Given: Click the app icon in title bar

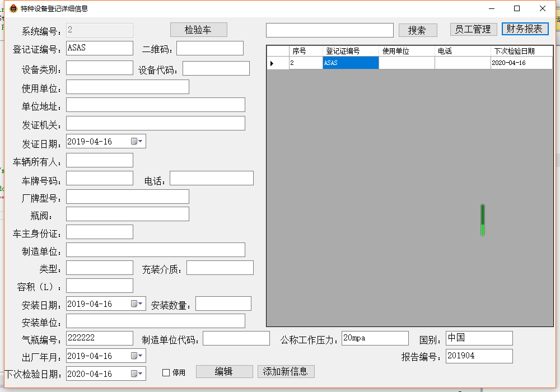Looking at the screenshot, I should click(13, 8).
